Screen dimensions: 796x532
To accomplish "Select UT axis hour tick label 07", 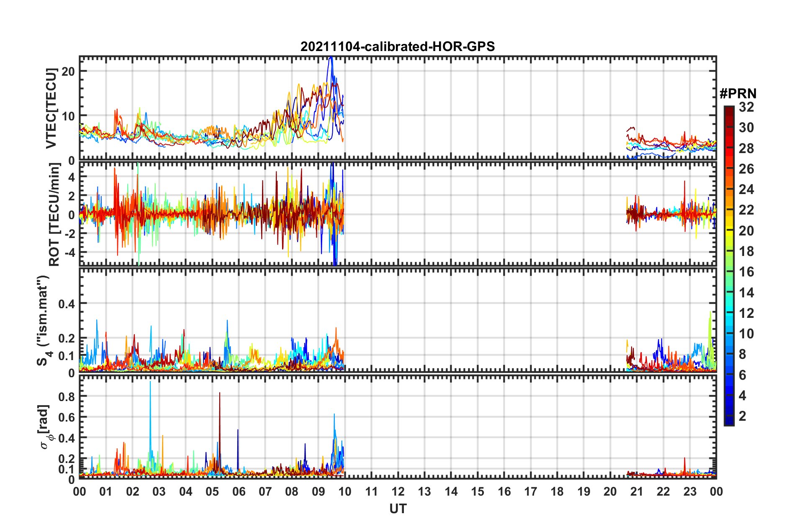I will pyautogui.click(x=265, y=491).
